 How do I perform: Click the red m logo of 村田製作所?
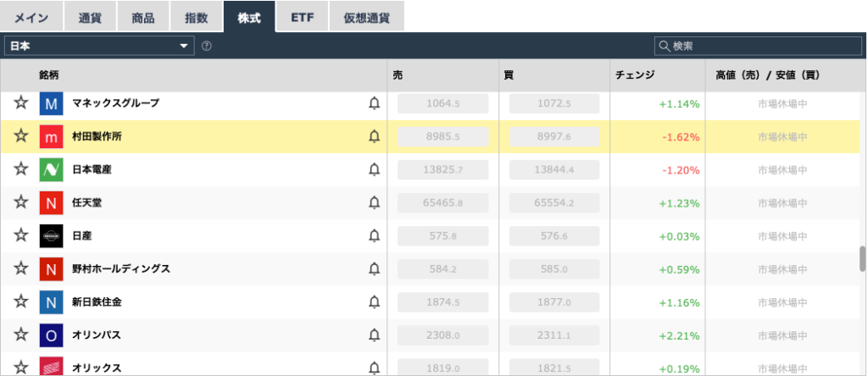(51, 136)
